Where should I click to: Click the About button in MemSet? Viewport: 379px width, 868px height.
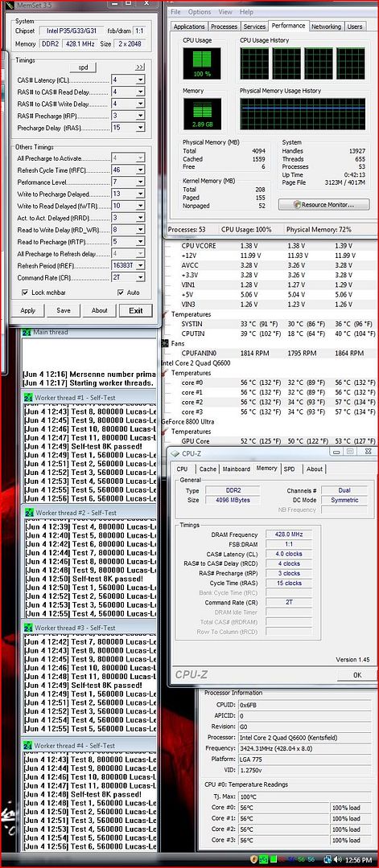coord(99,310)
